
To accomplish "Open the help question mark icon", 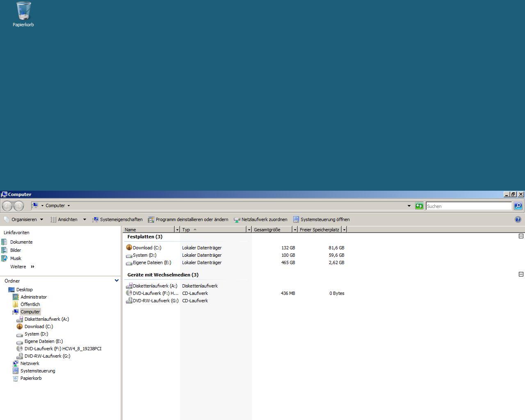I will (x=518, y=219).
